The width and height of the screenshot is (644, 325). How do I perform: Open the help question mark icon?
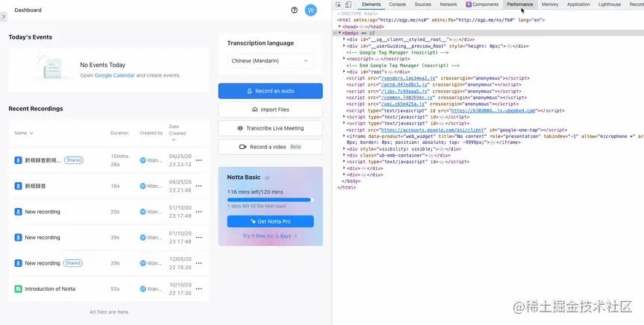(294, 10)
